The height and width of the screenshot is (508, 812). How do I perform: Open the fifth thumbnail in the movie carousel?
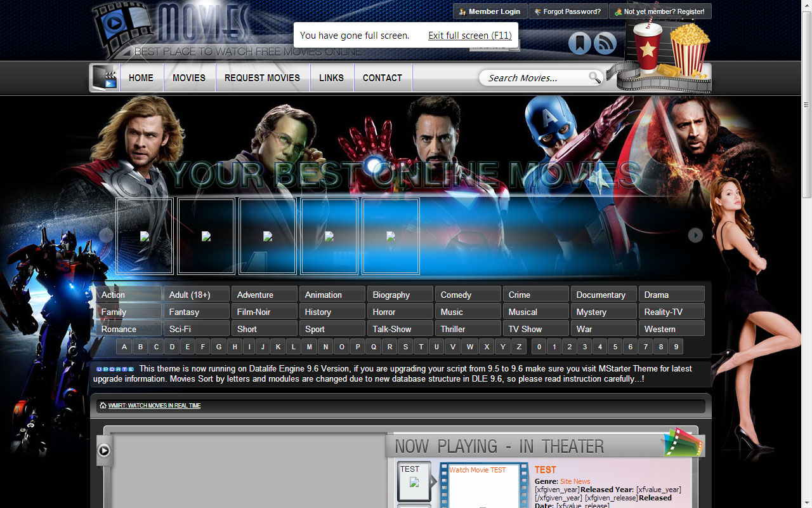[391, 236]
